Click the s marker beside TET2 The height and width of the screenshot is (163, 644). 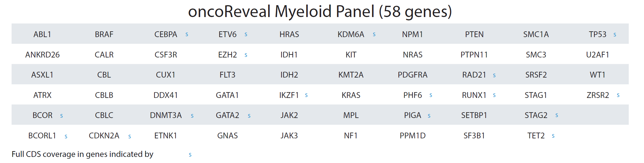[x=553, y=136]
